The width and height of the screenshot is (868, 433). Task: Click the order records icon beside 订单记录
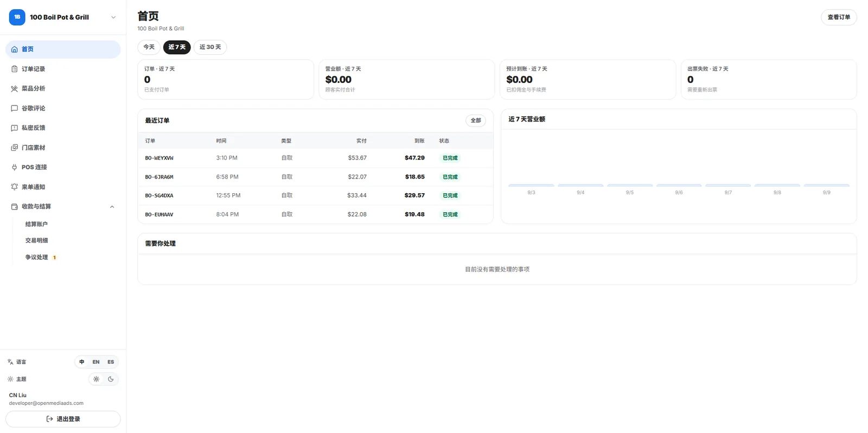(x=15, y=69)
